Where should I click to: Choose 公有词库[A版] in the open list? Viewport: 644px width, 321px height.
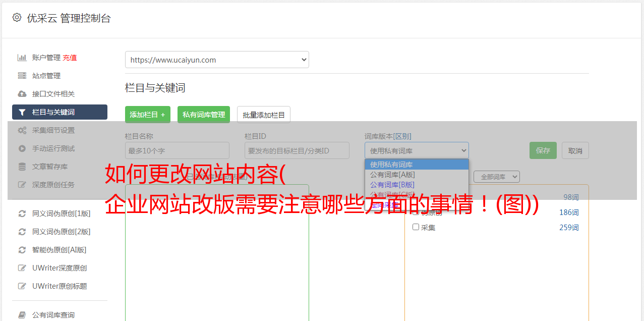(417, 175)
